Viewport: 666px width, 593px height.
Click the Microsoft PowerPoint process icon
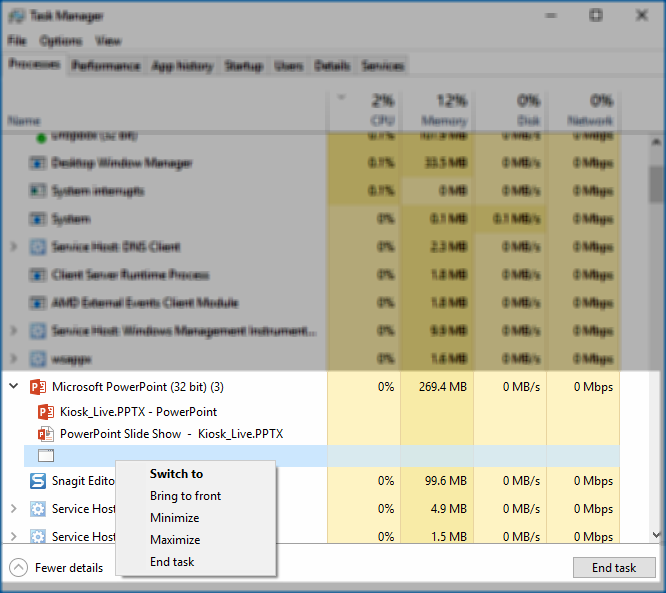pos(38,387)
